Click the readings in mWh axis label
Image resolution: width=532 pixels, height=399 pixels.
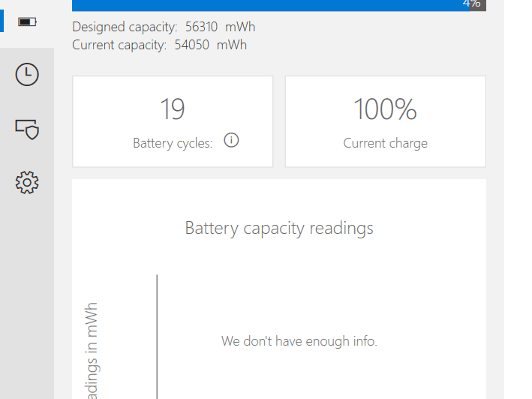[91, 350]
